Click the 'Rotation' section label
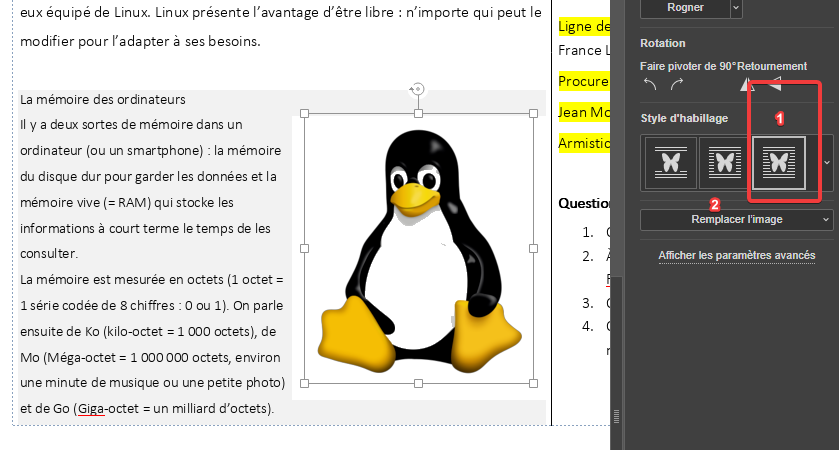 coord(662,43)
